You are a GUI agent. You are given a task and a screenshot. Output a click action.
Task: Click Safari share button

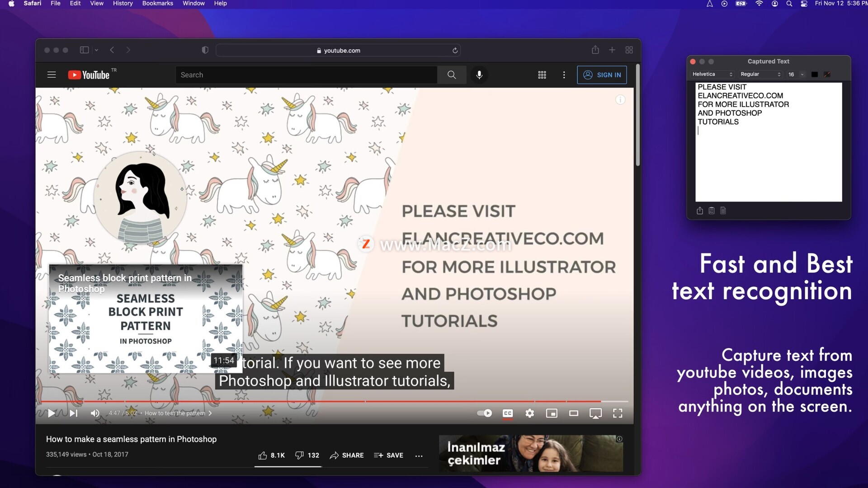(x=595, y=50)
